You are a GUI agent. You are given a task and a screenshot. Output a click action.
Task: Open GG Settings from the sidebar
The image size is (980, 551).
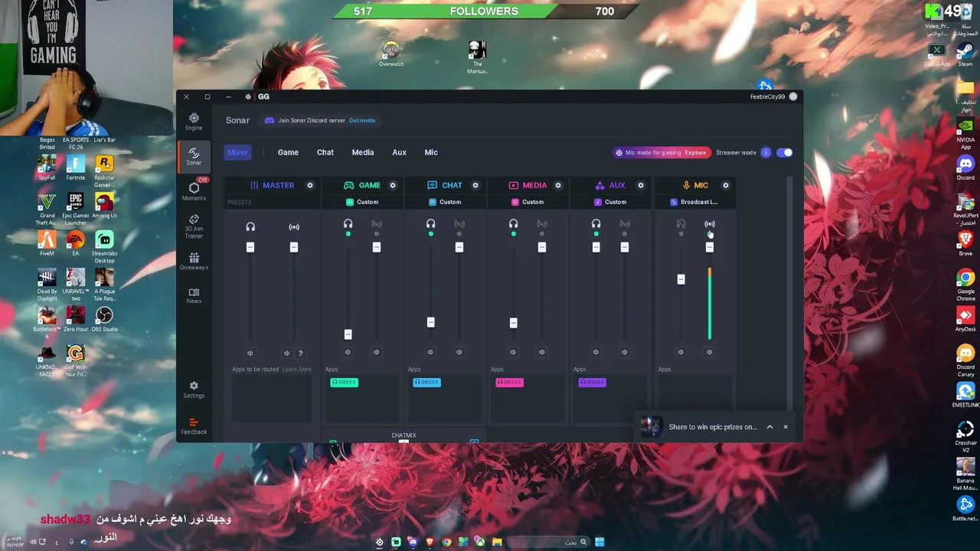194,390
